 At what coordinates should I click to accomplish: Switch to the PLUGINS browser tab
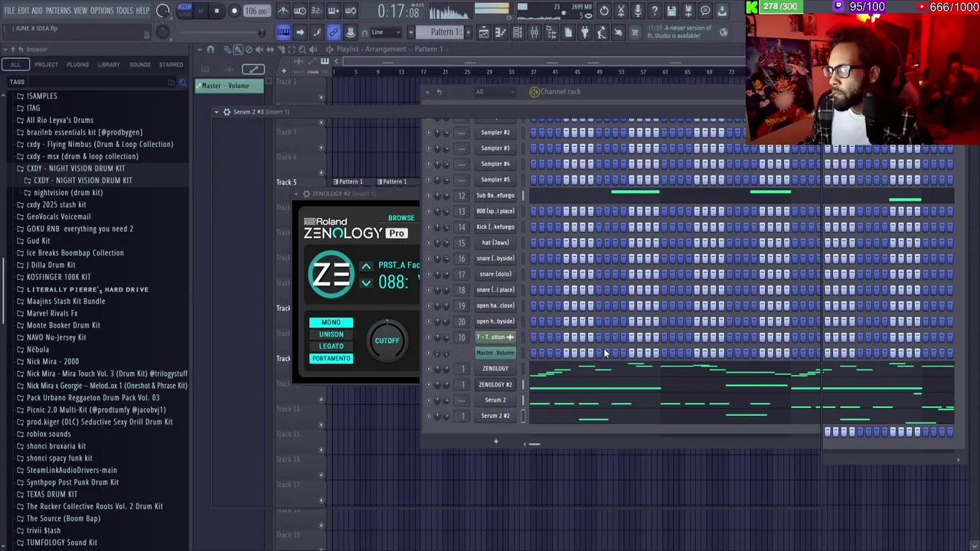77,65
